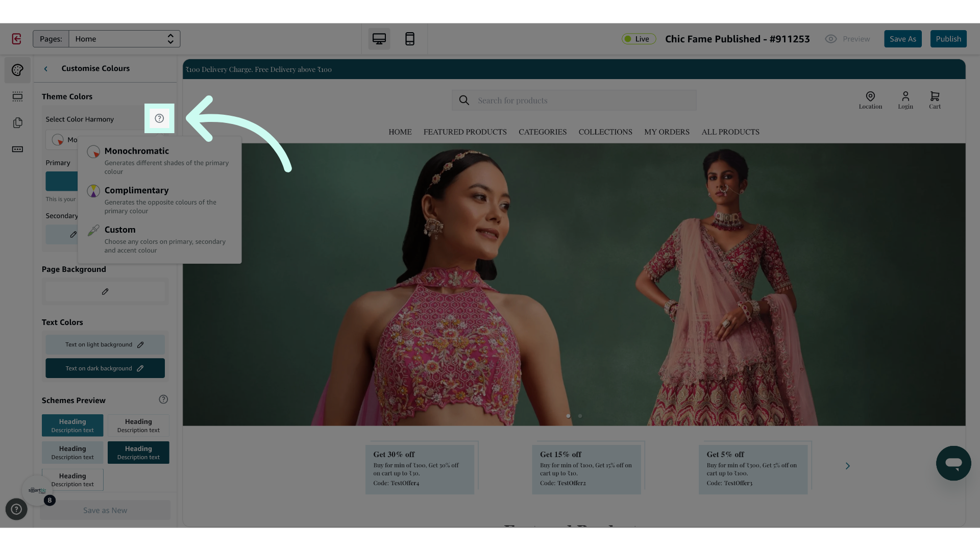Click the Primary colour swatch
Screen dimensions: 980x551
pyautogui.click(x=62, y=181)
